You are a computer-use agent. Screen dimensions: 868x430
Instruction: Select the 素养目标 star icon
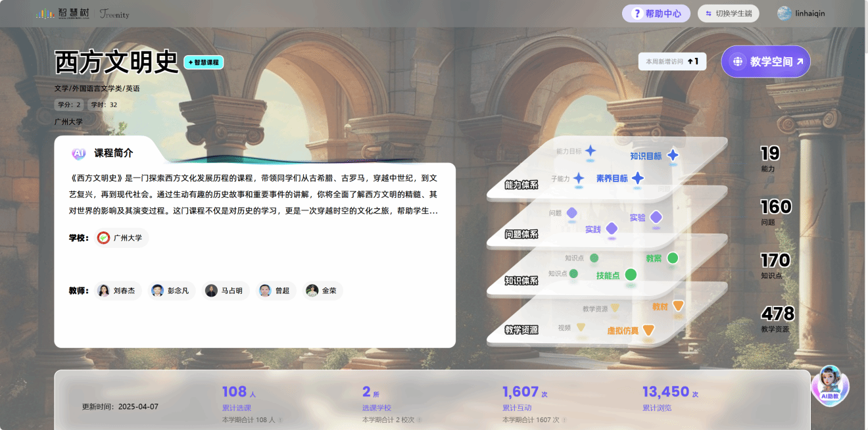tap(638, 178)
